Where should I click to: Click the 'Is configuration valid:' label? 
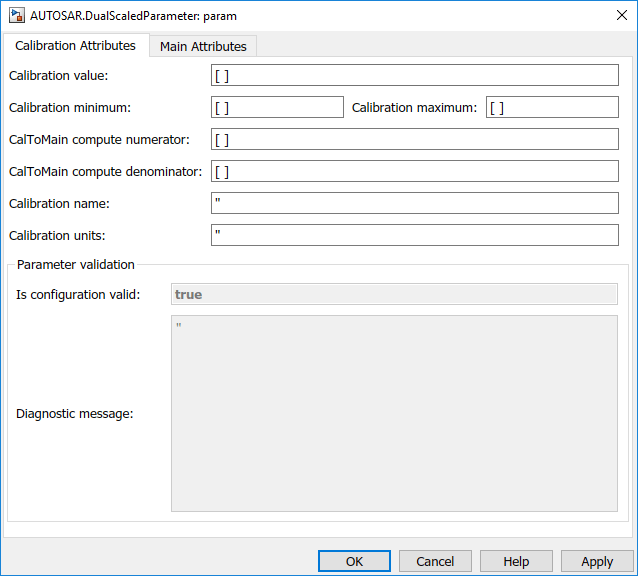pyautogui.click(x=78, y=295)
